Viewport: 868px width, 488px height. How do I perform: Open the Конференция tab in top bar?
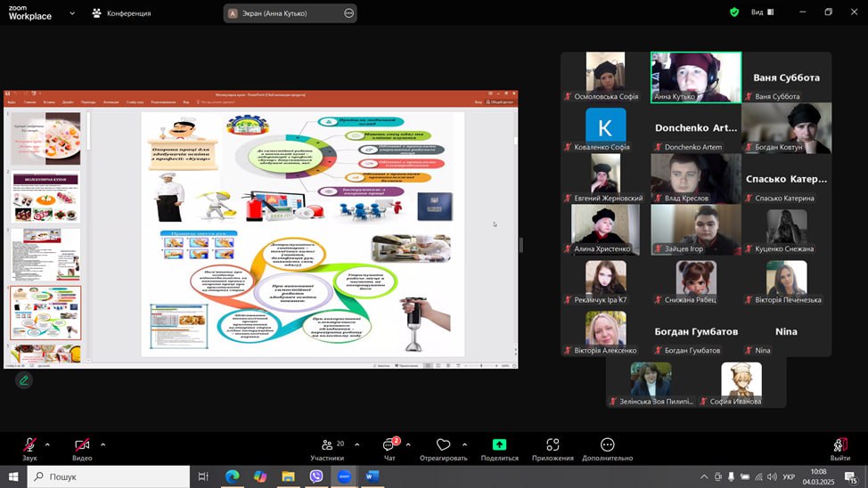(x=121, y=13)
